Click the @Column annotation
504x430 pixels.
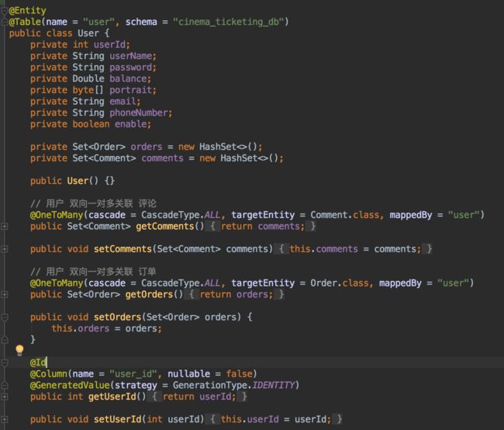click(x=49, y=373)
